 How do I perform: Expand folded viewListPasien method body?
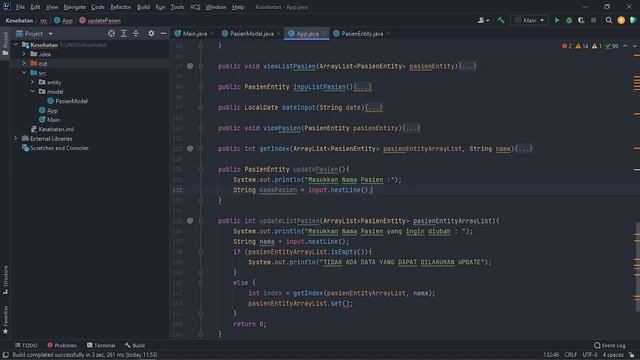pos(468,66)
